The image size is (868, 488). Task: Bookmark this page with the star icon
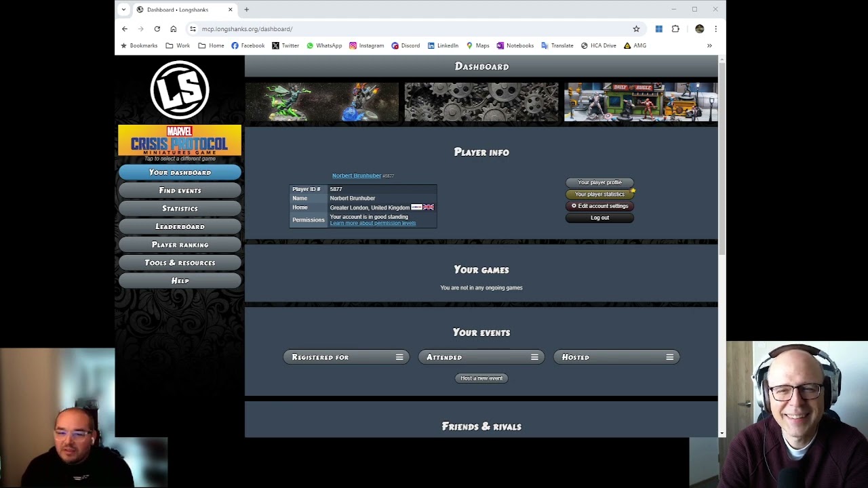click(x=636, y=29)
